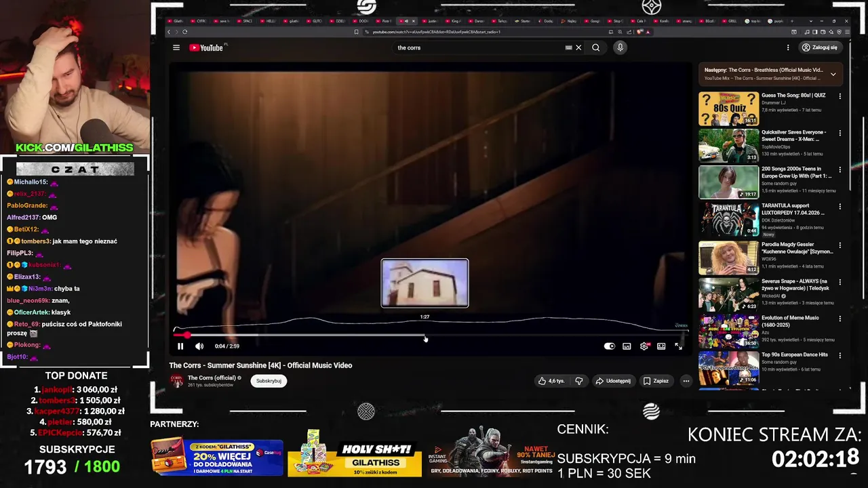Reload the page with the browser refresh icon
Viewport: 868px width, 488px height.
point(184,32)
